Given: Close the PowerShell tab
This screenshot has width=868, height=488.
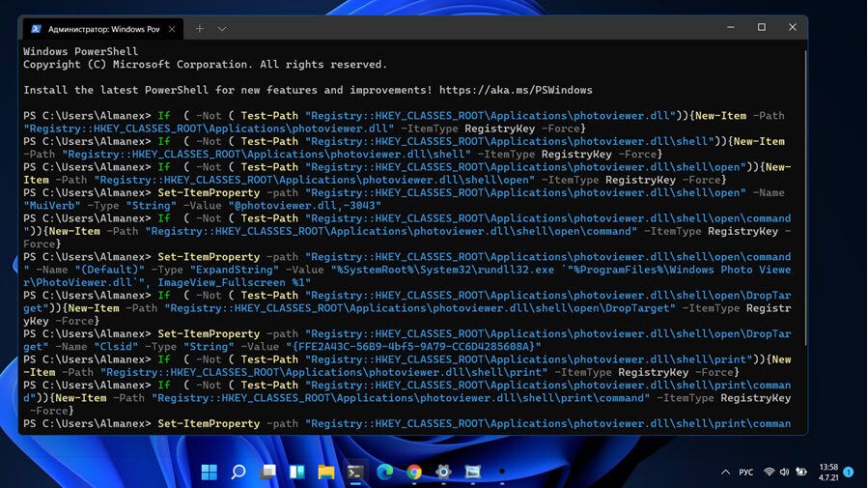Looking at the screenshot, I should [172, 29].
